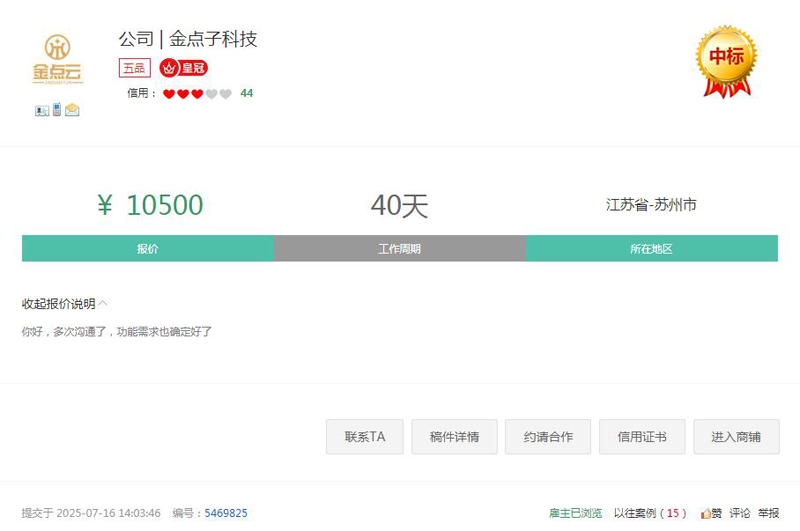Click the ID card verification icon
Viewport: 800px width, 531px height.
42,110
